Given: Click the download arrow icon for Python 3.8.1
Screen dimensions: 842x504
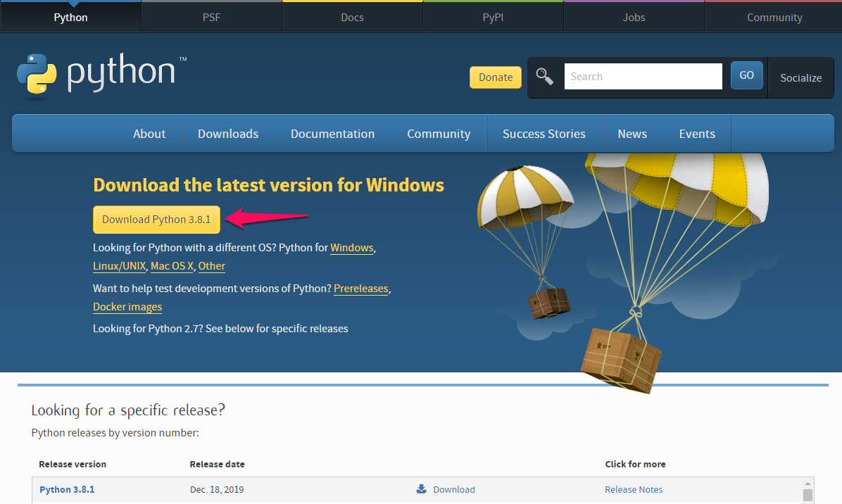Looking at the screenshot, I should [x=422, y=489].
